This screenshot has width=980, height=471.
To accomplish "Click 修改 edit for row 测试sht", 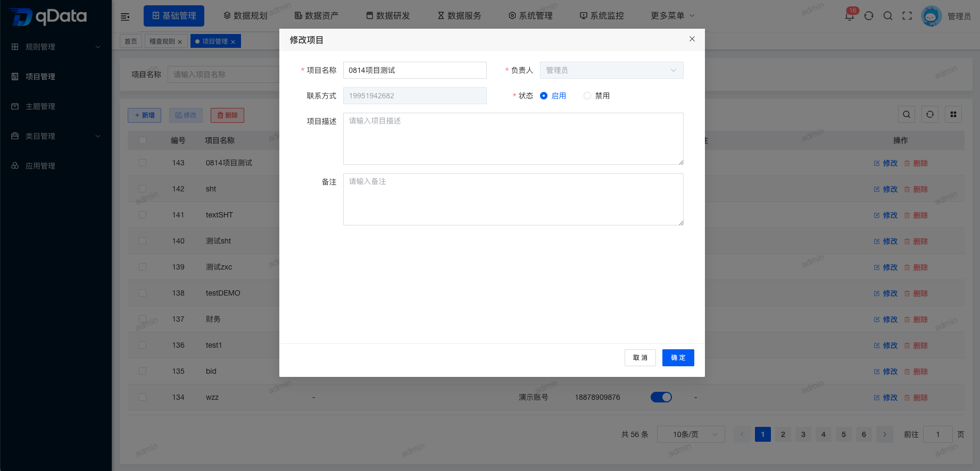I will click(x=886, y=241).
